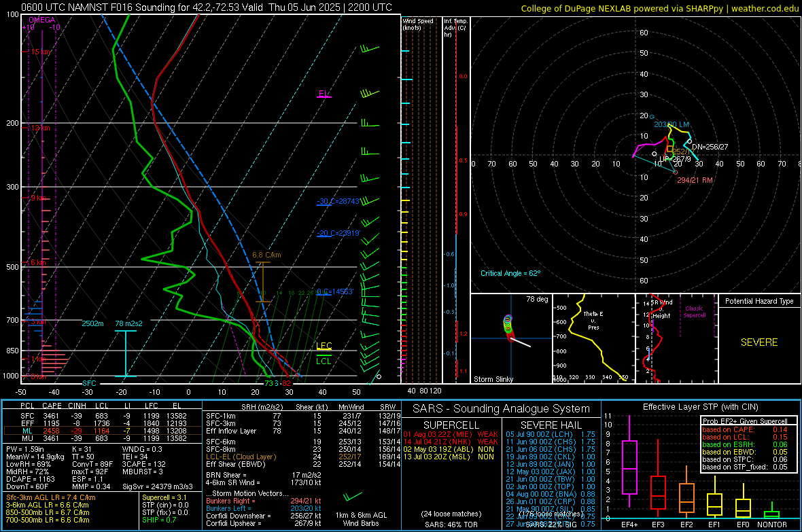Viewport: 802px width, 532px height.
Task: Click the Bunkers Left = 203/20 kt line
Action: pos(264,508)
